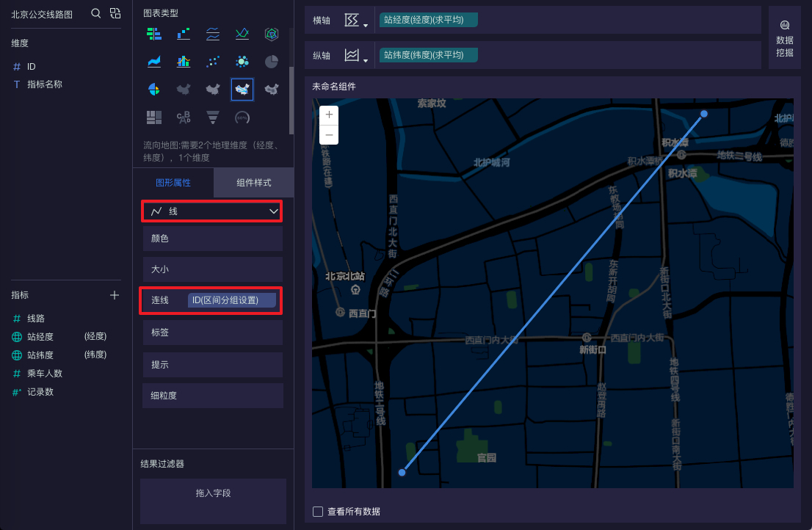This screenshot has height=530, width=812.
Task: Switch to 组件样式 tab
Action: click(x=254, y=182)
